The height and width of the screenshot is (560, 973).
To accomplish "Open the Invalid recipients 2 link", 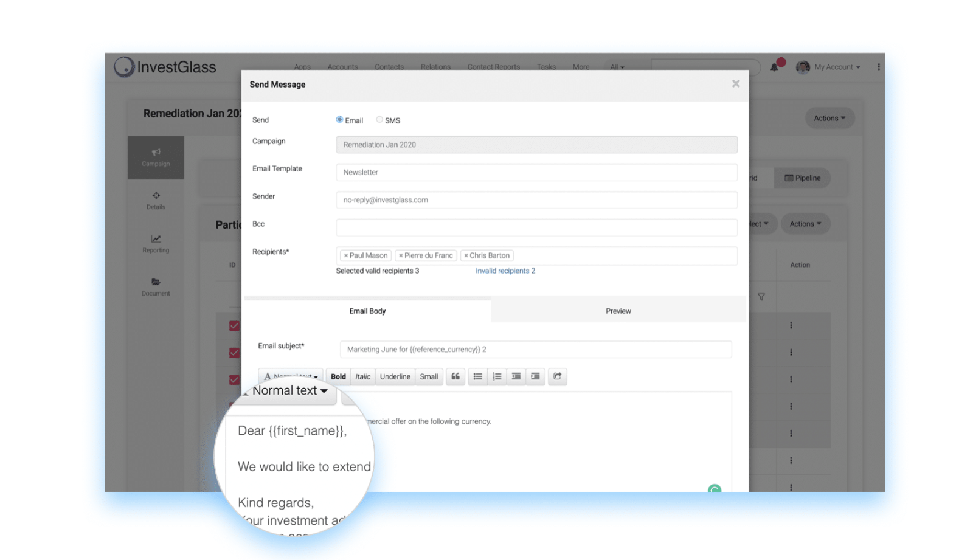I will (x=505, y=271).
